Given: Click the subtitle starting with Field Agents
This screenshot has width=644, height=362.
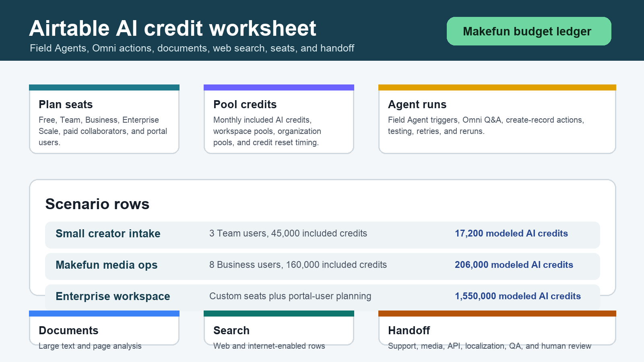Looking at the screenshot, I should pyautogui.click(x=192, y=48).
